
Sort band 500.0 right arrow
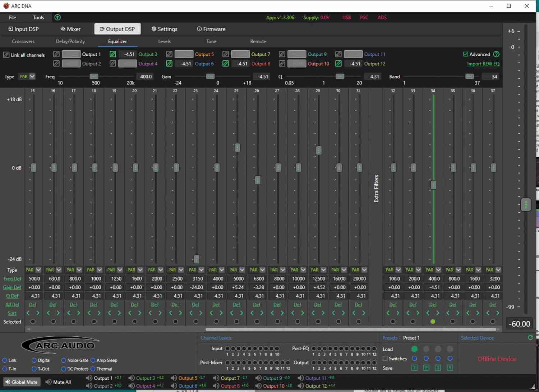pos(38,313)
